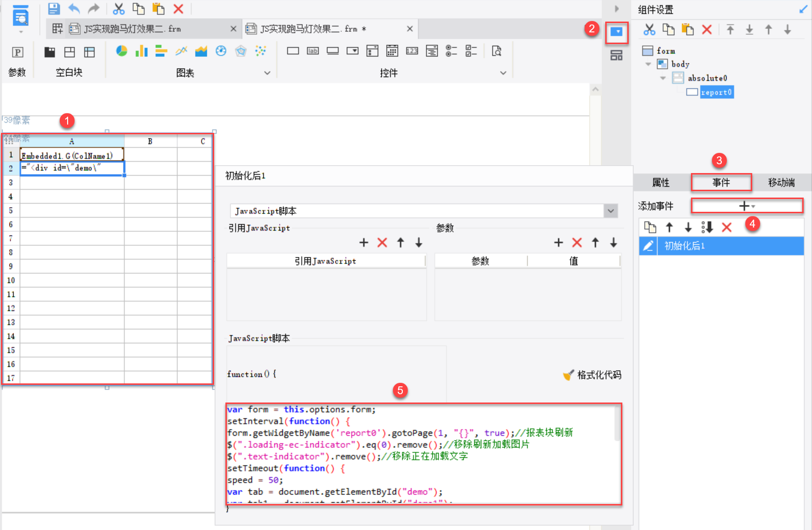
Task: Select report0 in component tree
Action: (716, 92)
